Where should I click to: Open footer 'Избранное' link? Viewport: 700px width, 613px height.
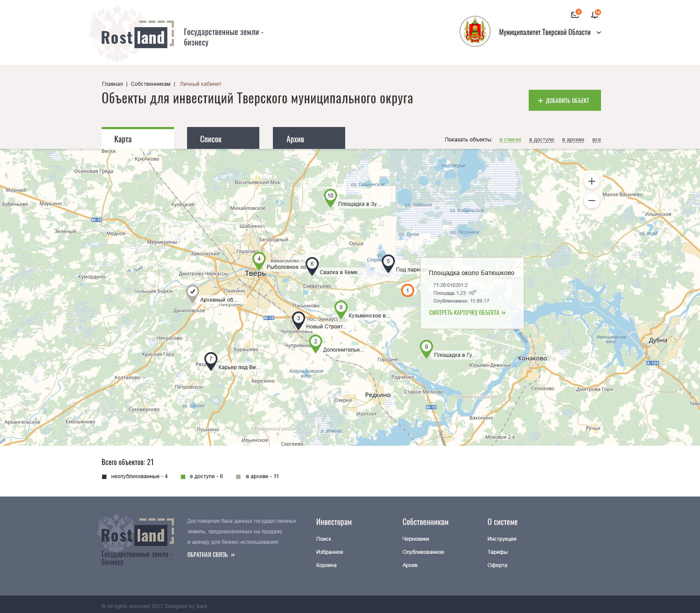[330, 552]
